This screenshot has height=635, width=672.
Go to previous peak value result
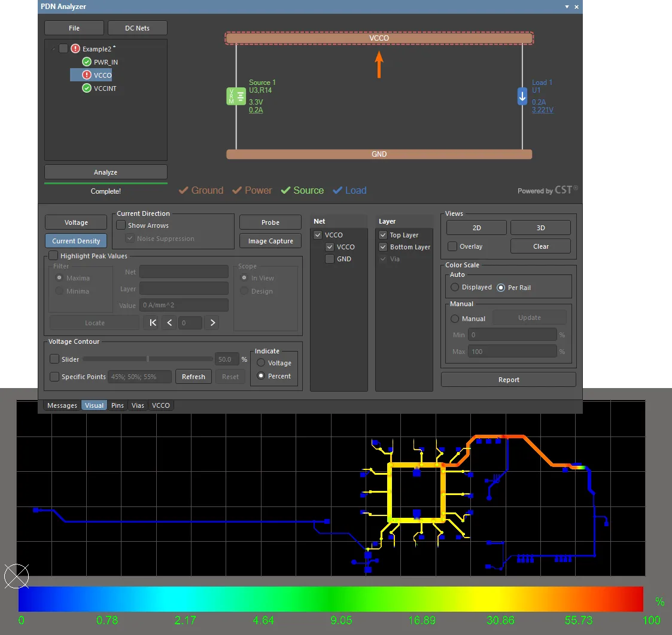coord(170,323)
